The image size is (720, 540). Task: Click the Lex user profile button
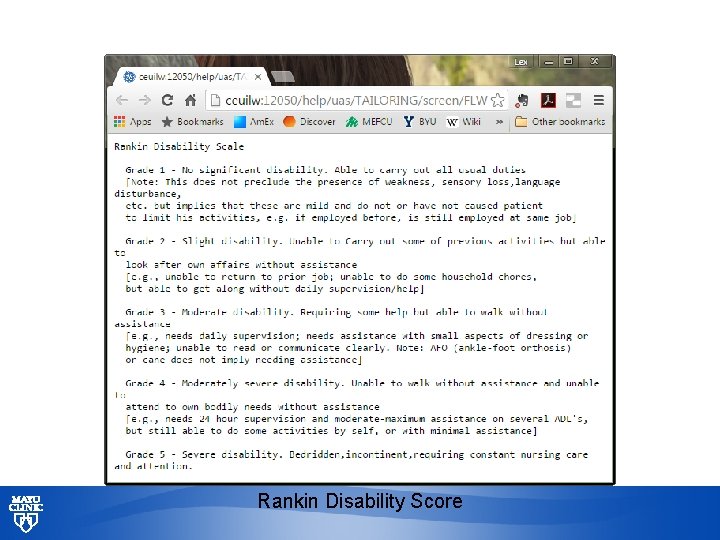pyautogui.click(x=520, y=62)
